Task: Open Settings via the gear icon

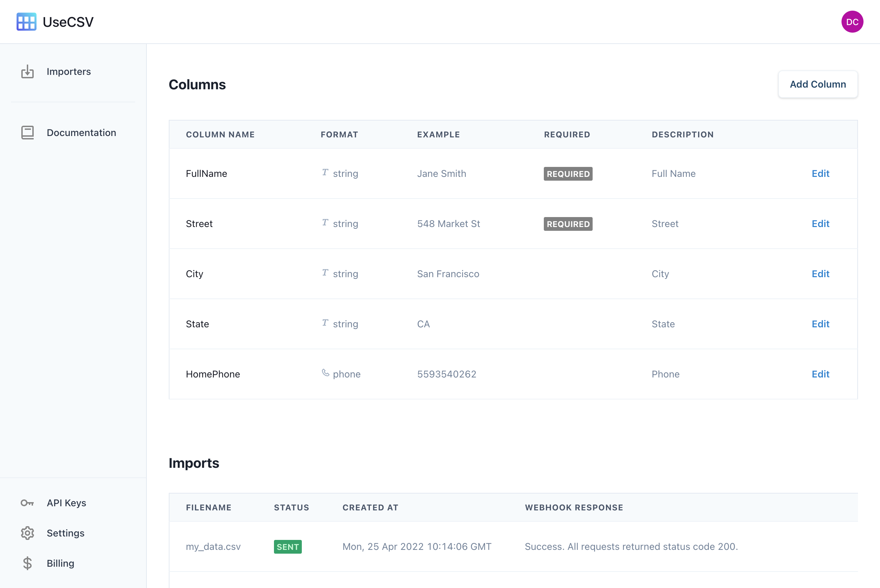Action: click(x=27, y=533)
